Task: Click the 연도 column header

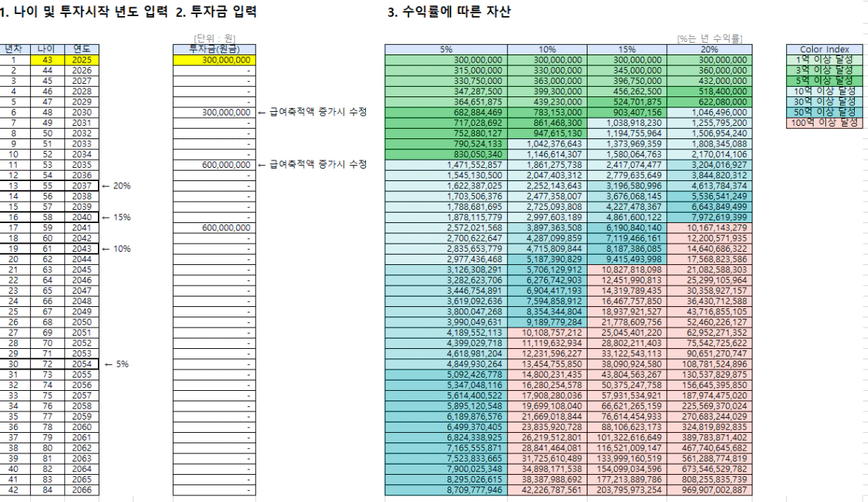Action: tap(82, 49)
